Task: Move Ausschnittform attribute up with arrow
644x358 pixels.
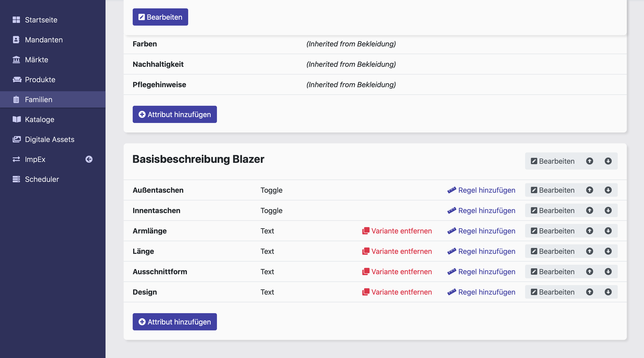Action: point(589,272)
